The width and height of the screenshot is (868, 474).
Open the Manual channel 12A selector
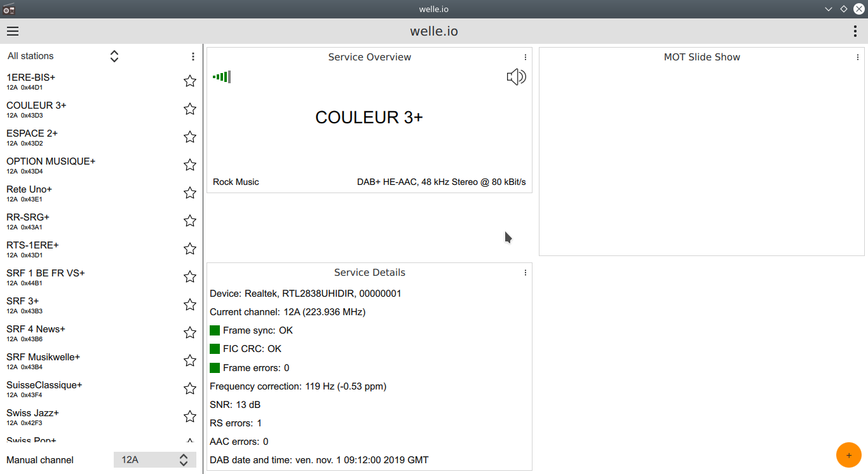pos(155,459)
